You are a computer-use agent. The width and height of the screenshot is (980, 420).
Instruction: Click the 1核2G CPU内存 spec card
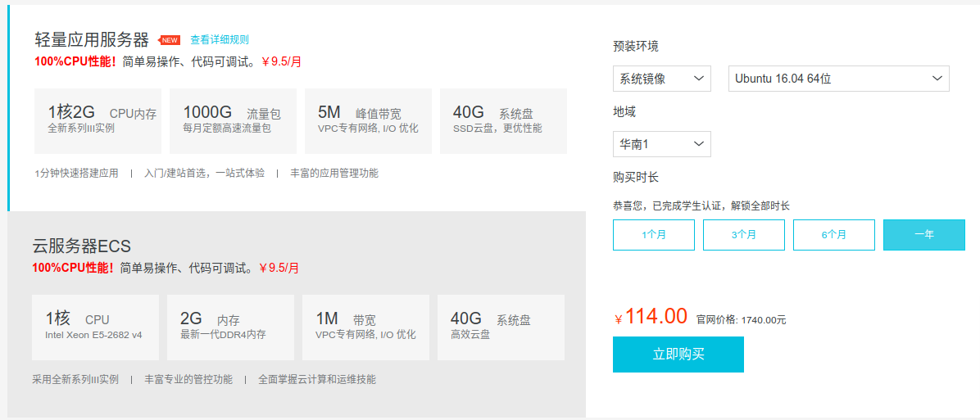[98, 121]
